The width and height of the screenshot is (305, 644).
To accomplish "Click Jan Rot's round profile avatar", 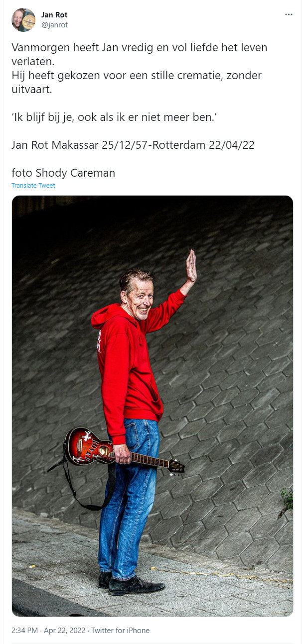I will coord(23,20).
